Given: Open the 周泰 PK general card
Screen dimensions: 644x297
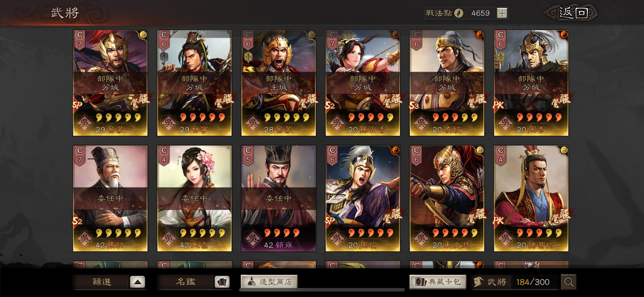Looking at the screenshot, I should [x=531, y=83].
